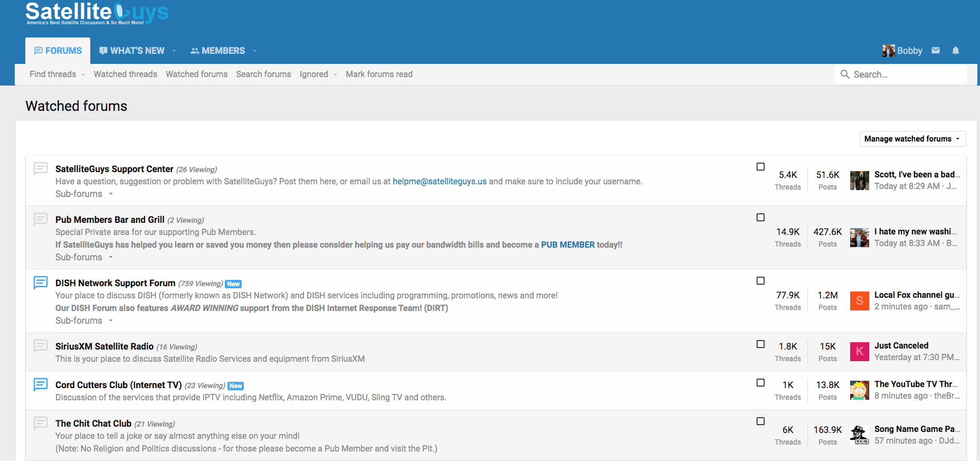Screen dimensions: 980x461
Task: Open 'The YouTube TV Thr' latest thread
Action: coord(916,384)
